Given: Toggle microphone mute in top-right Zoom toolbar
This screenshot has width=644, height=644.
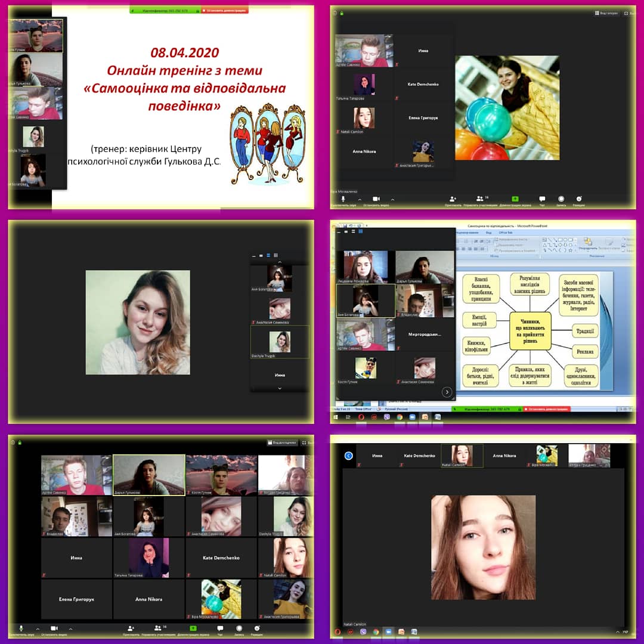Looking at the screenshot, I should point(343,199).
